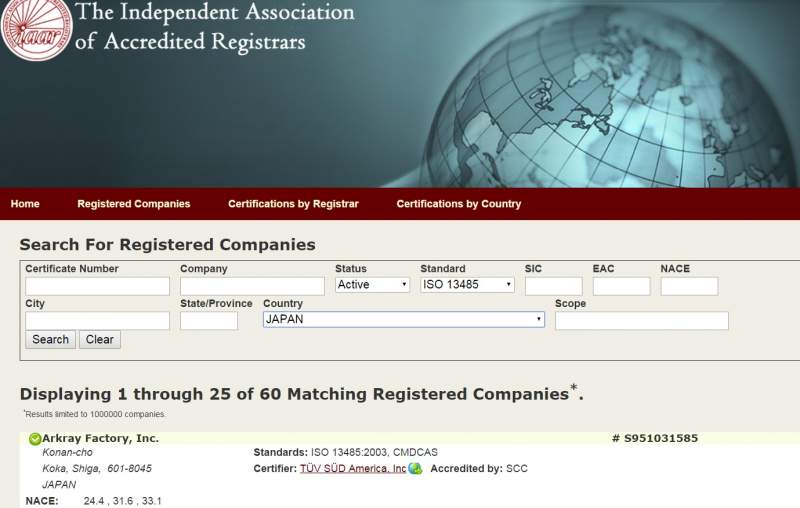
Task: Click the Arkray Factory, Inc. company name
Action: tap(101, 438)
